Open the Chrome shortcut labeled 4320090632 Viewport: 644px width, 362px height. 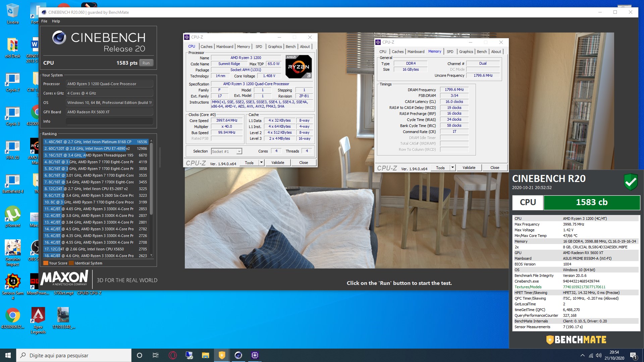(12, 318)
